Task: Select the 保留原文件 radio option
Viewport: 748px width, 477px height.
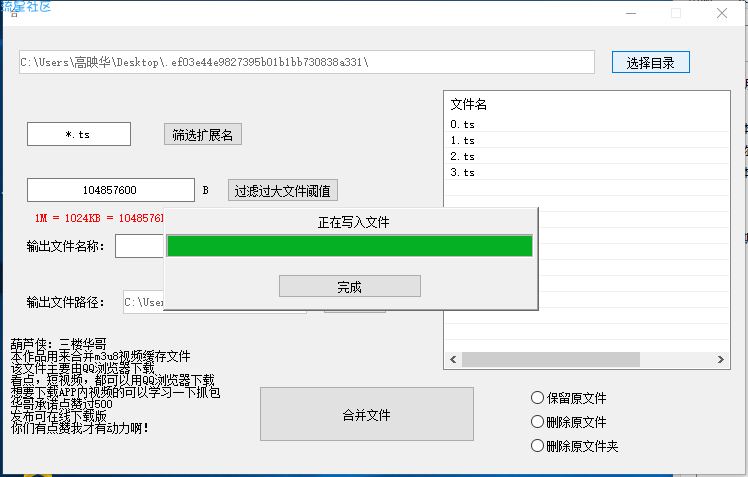Action: [538, 398]
